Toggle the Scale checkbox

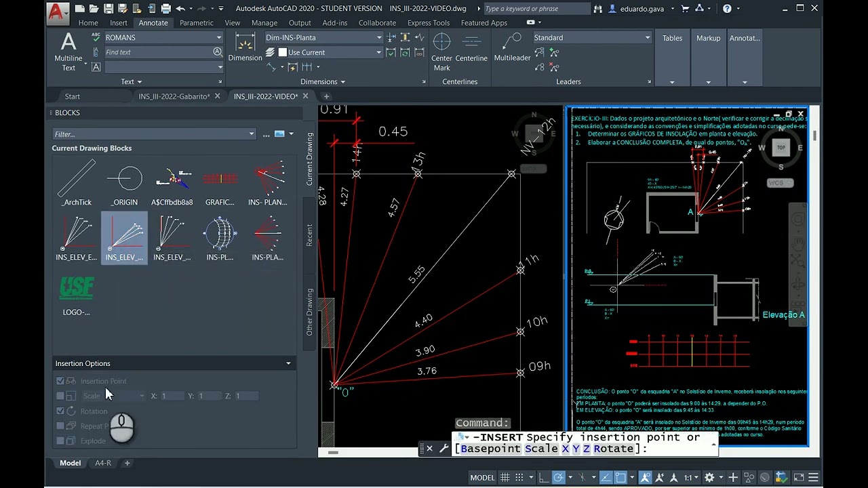tap(60, 396)
